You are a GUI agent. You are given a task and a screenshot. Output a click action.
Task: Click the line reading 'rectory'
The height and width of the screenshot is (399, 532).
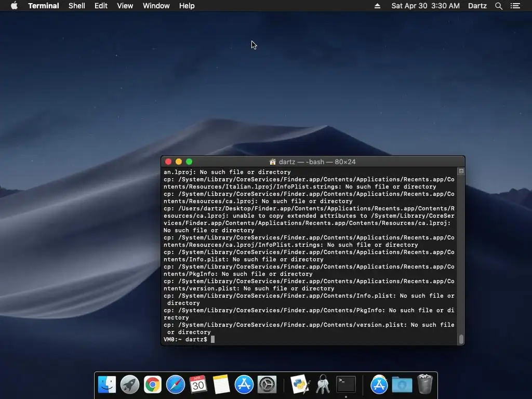coord(176,317)
